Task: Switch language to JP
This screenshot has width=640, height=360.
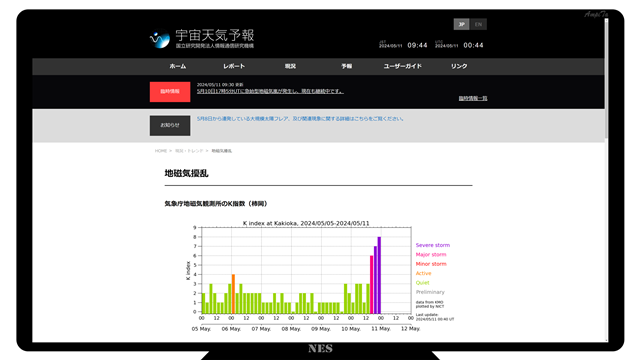Action: click(x=462, y=24)
